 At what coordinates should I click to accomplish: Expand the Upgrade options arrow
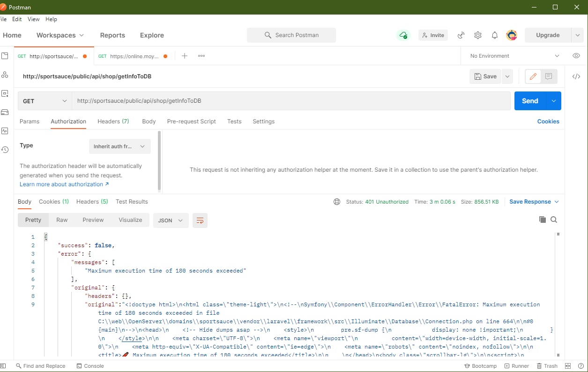577,35
